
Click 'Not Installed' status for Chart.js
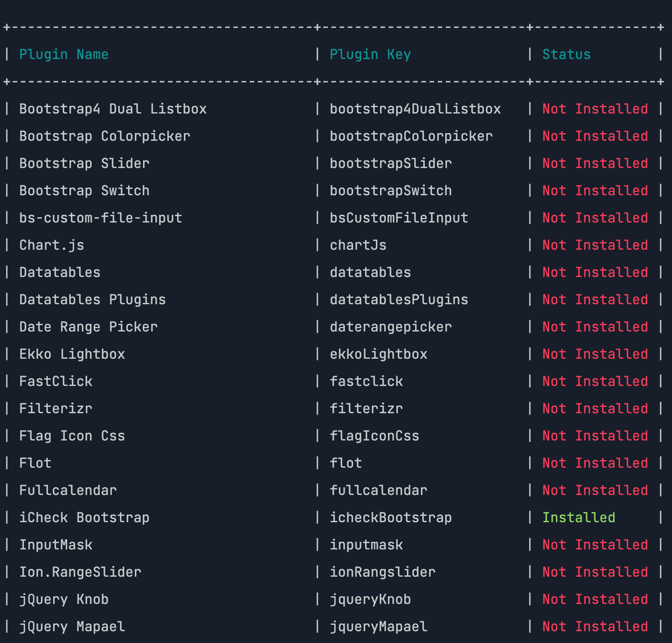[x=595, y=245]
